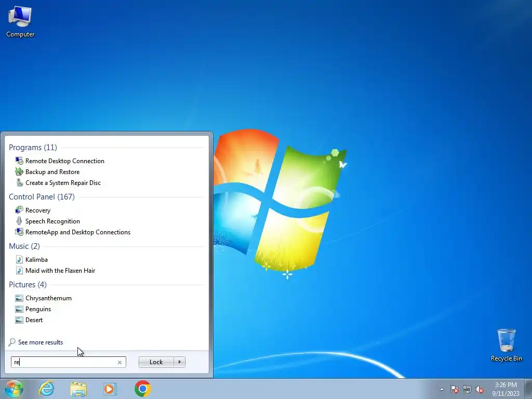Click the Recovery control panel icon
The width and height of the screenshot is (532, 399).
coord(19,210)
